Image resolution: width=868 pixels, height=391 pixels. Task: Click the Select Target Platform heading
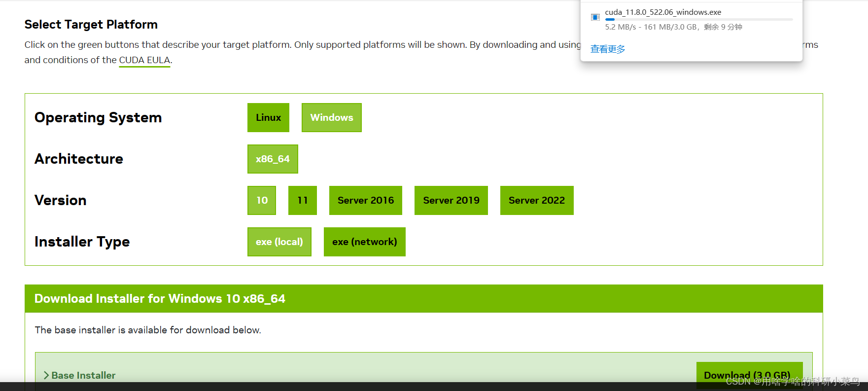point(91,24)
